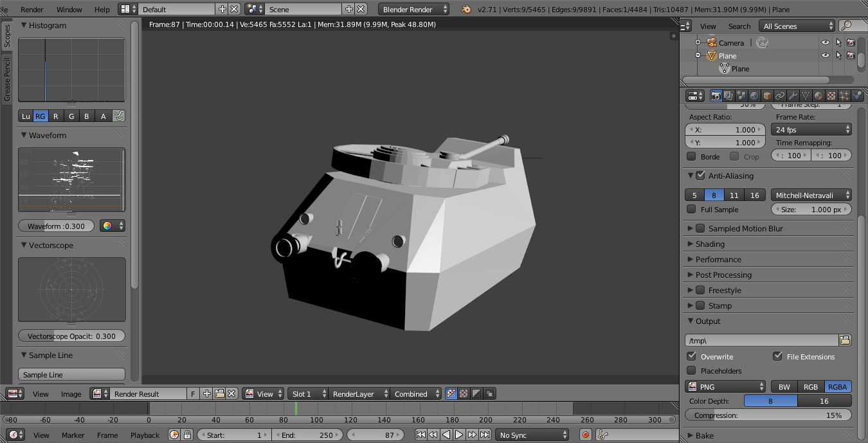Open the World properties tab icon
This screenshot has width=868, height=443.
pyautogui.click(x=754, y=96)
